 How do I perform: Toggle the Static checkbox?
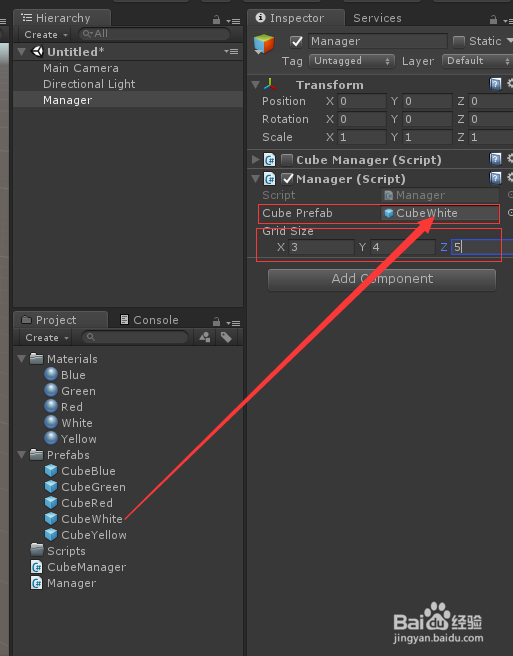pos(459,41)
